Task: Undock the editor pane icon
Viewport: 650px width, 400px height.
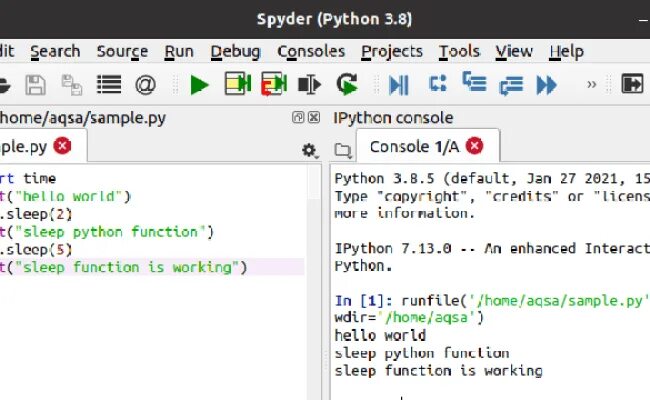Action: tap(298, 117)
